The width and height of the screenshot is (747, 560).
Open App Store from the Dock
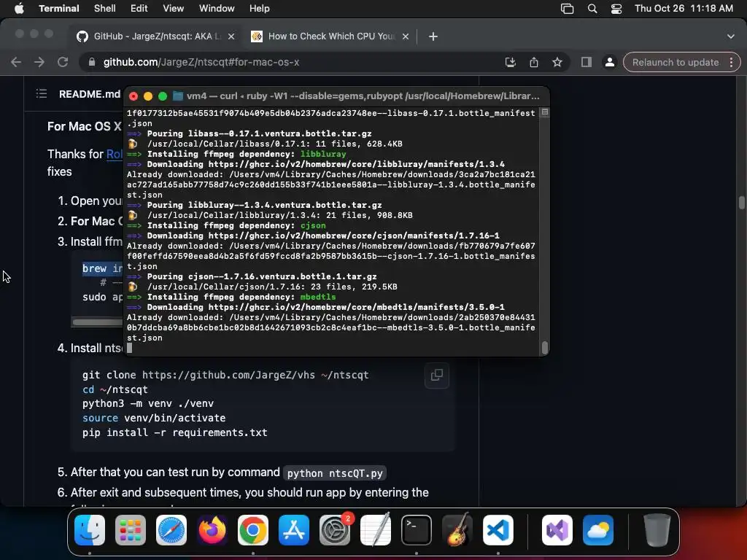tap(294, 530)
